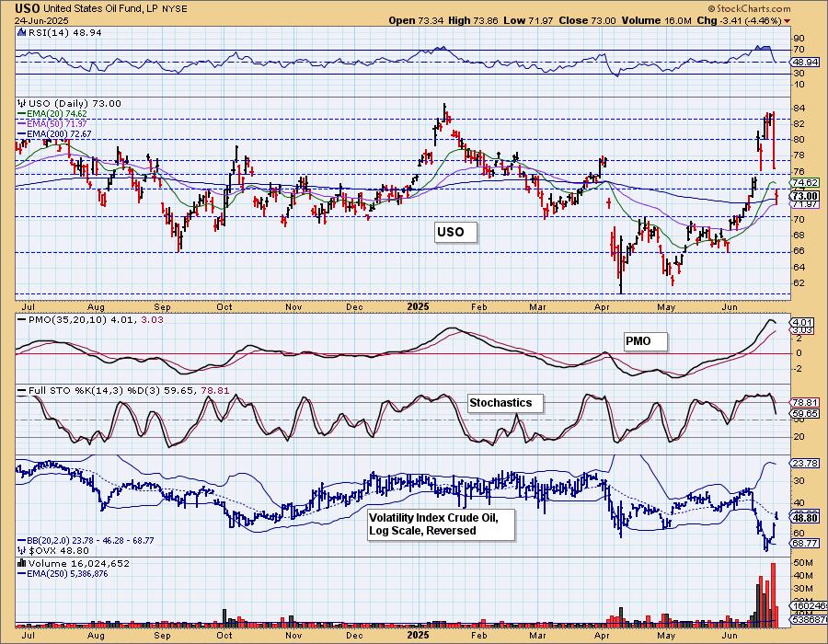Screen dimensions: 828x644
Task: Click the Chg -3.41 (-4.46%) value
Action: click(739, 20)
